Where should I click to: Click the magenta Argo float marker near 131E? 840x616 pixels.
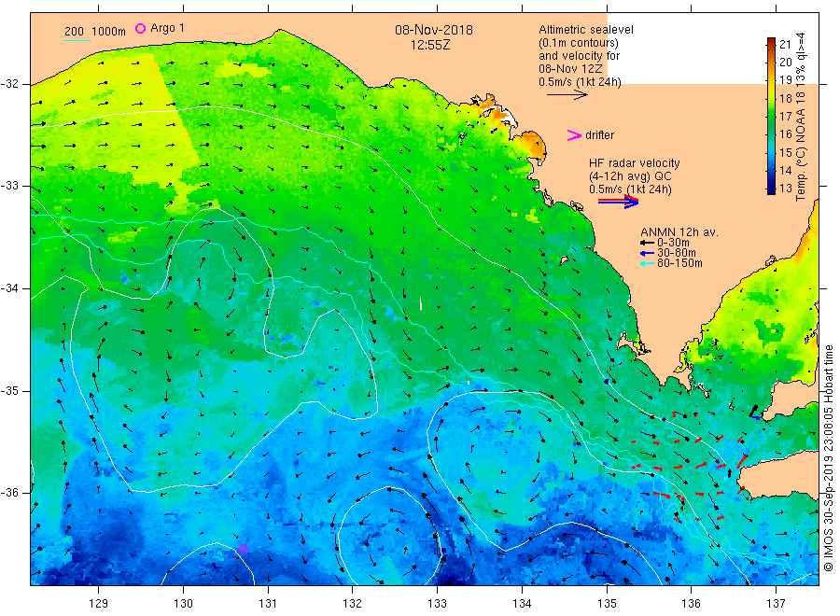pyautogui.click(x=243, y=549)
